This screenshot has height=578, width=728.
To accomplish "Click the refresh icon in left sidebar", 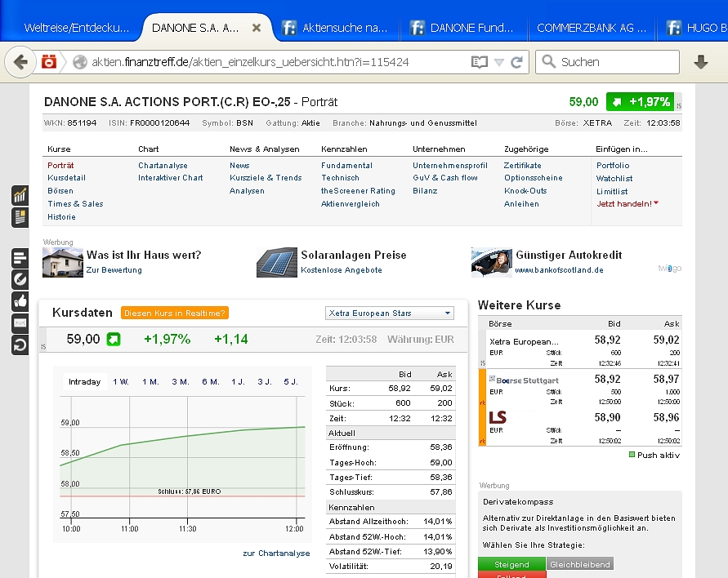I will [x=20, y=345].
